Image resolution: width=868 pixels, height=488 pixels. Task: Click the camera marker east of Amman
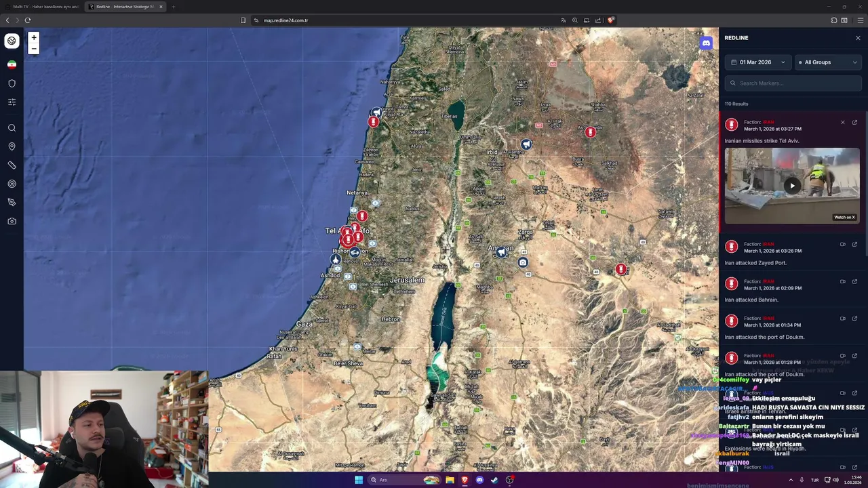point(522,262)
